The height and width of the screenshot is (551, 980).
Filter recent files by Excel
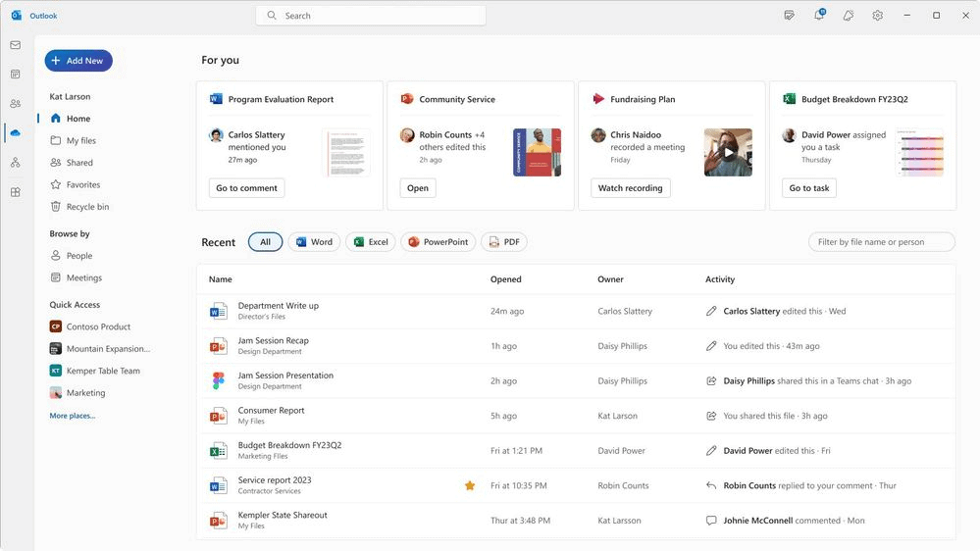pos(371,242)
